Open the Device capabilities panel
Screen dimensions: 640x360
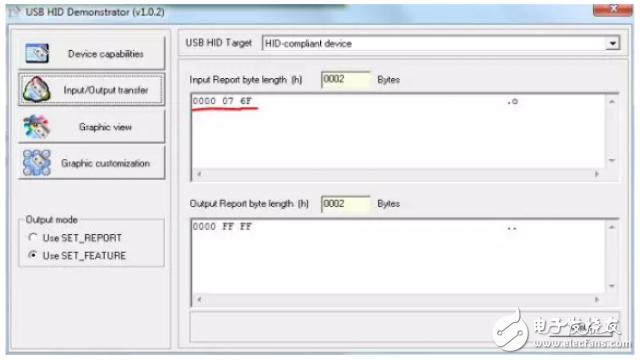92,53
